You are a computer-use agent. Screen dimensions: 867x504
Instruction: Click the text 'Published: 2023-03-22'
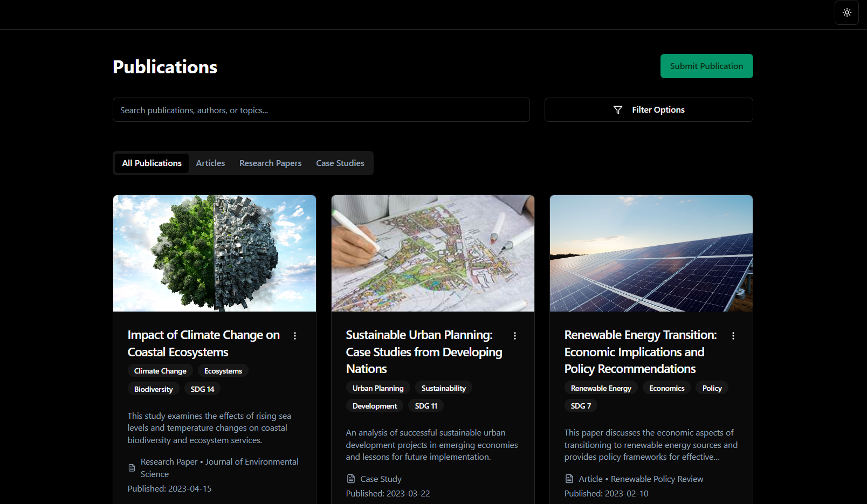pyautogui.click(x=388, y=493)
